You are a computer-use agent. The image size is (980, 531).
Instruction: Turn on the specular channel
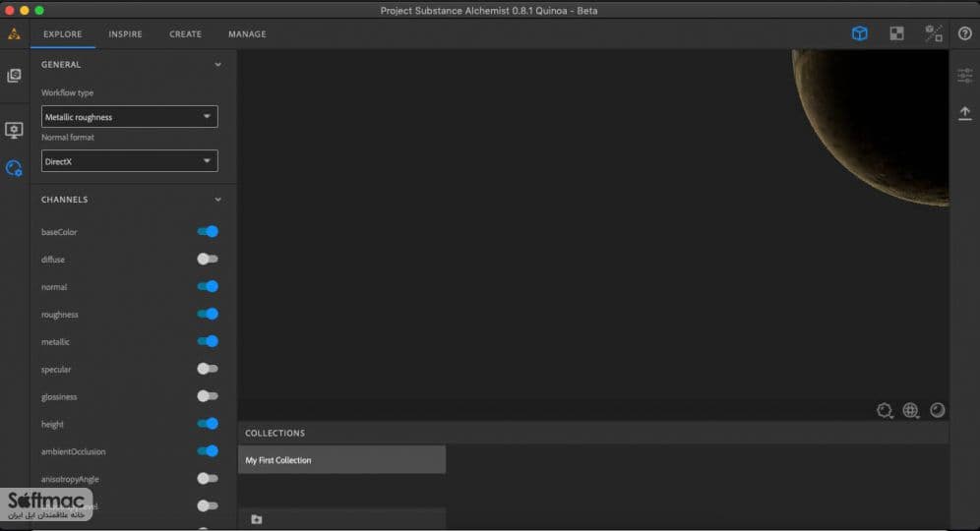click(x=208, y=369)
